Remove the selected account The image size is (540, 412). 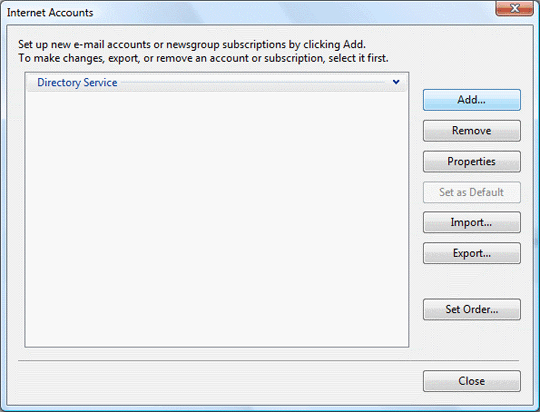[471, 131]
